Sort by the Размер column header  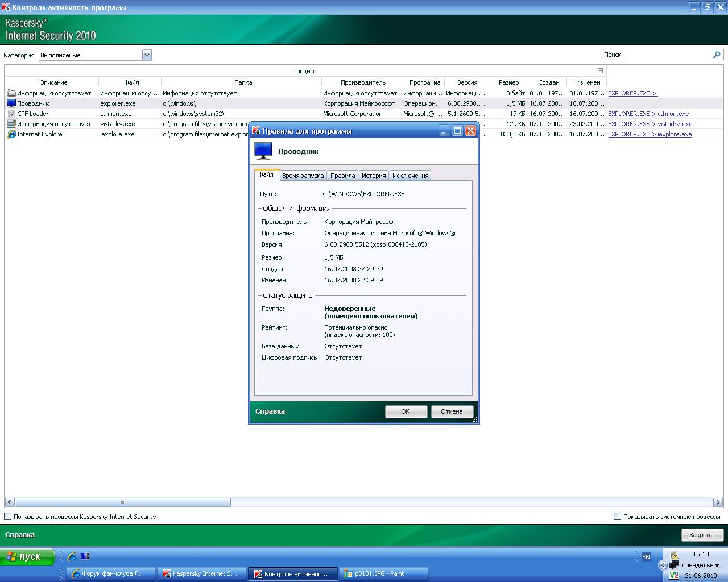point(508,82)
